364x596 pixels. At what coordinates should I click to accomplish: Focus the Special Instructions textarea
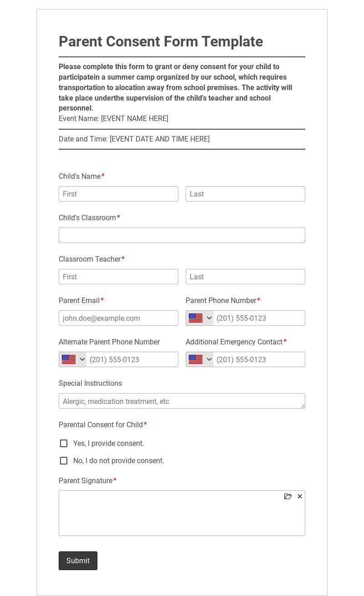coord(182,401)
